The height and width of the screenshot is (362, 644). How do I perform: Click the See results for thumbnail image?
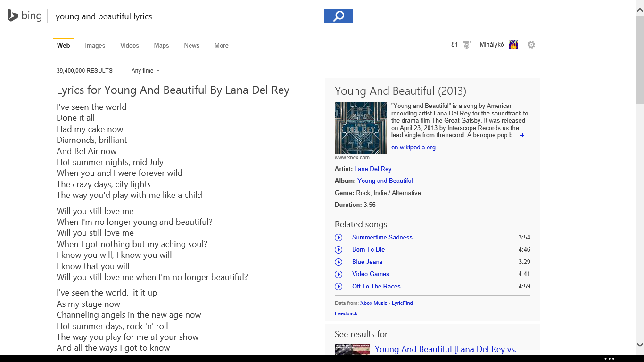(352, 349)
